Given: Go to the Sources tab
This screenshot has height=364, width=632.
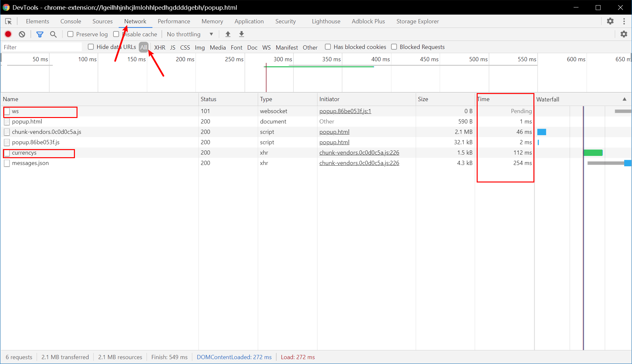Looking at the screenshot, I should click(102, 21).
